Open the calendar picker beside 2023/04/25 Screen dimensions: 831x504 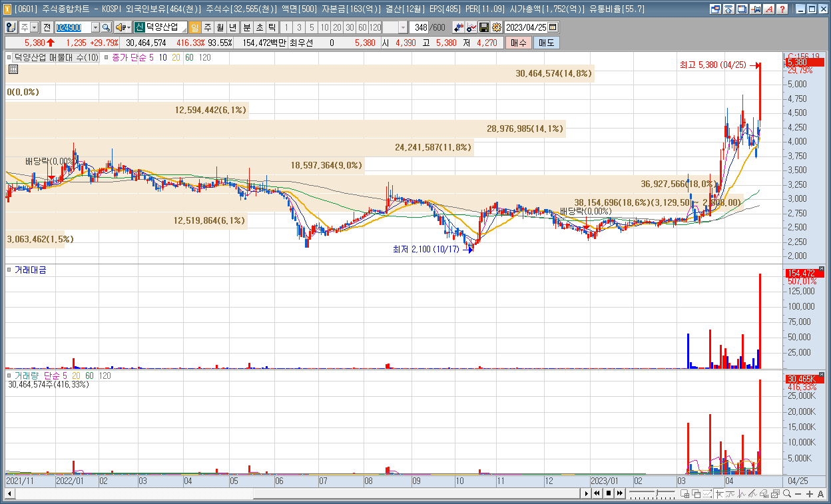tap(553, 27)
